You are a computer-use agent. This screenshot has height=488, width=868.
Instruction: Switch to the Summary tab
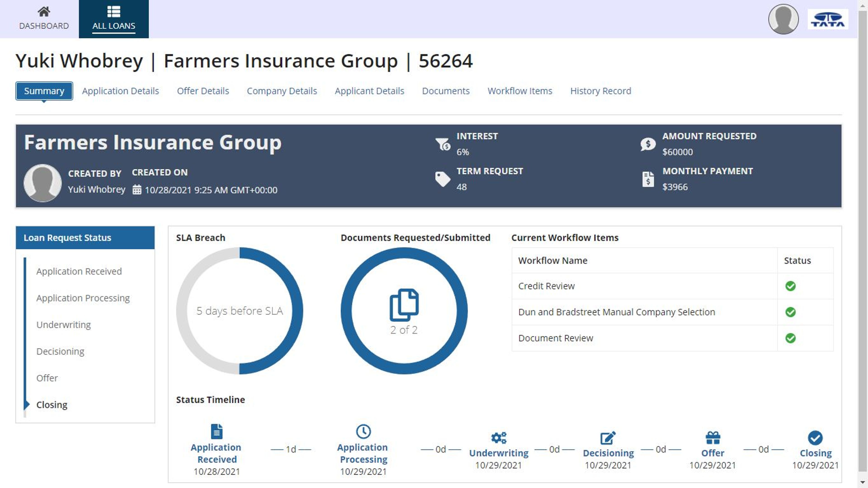(x=44, y=91)
